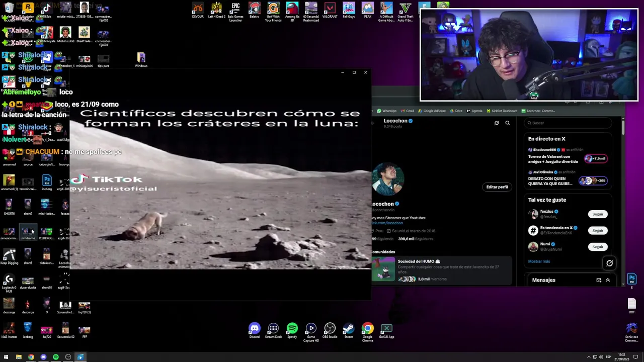Click the 398,6 mil Seguidores count
Image resolution: width=644 pixels, height=362 pixels.
pos(416,239)
